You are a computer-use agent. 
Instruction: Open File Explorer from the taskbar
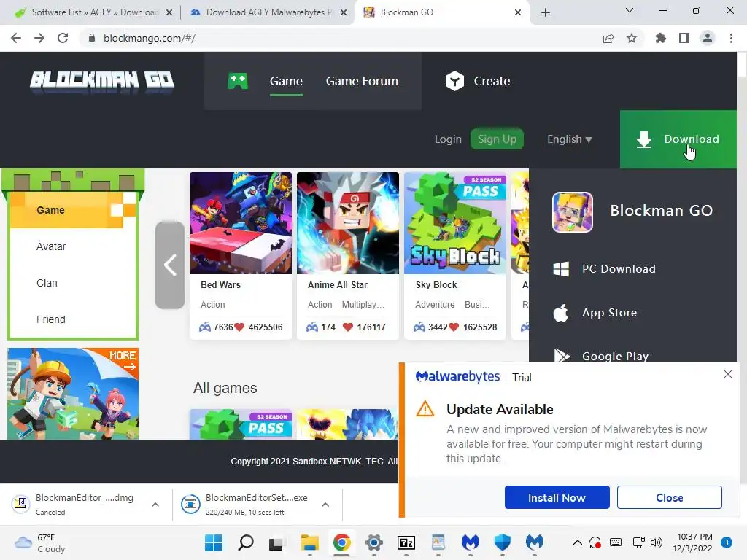pyautogui.click(x=309, y=542)
